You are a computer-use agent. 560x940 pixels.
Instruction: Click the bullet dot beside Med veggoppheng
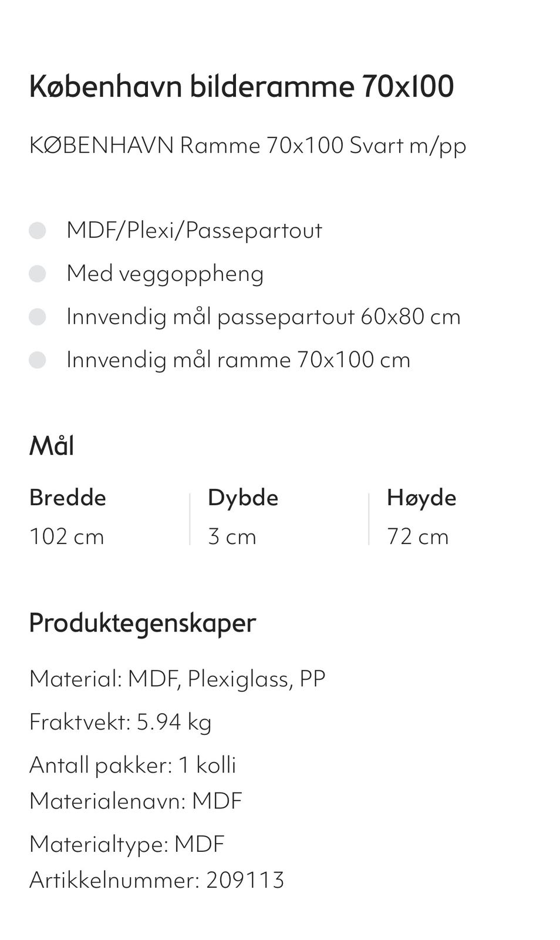point(38,274)
